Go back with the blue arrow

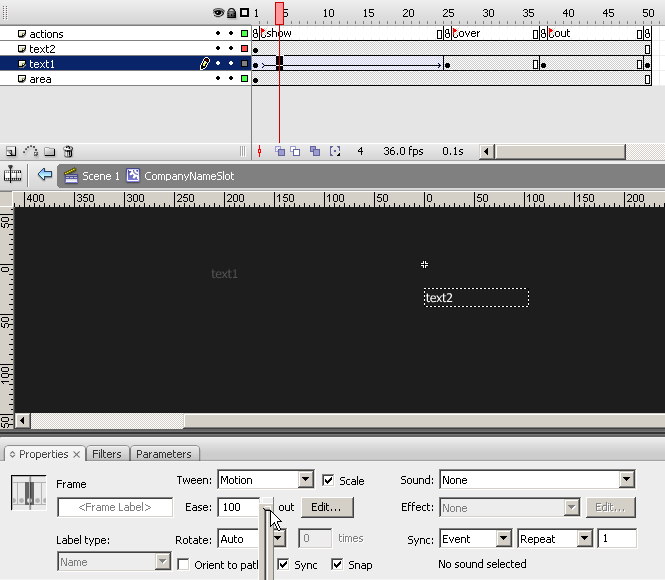(44, 175)
